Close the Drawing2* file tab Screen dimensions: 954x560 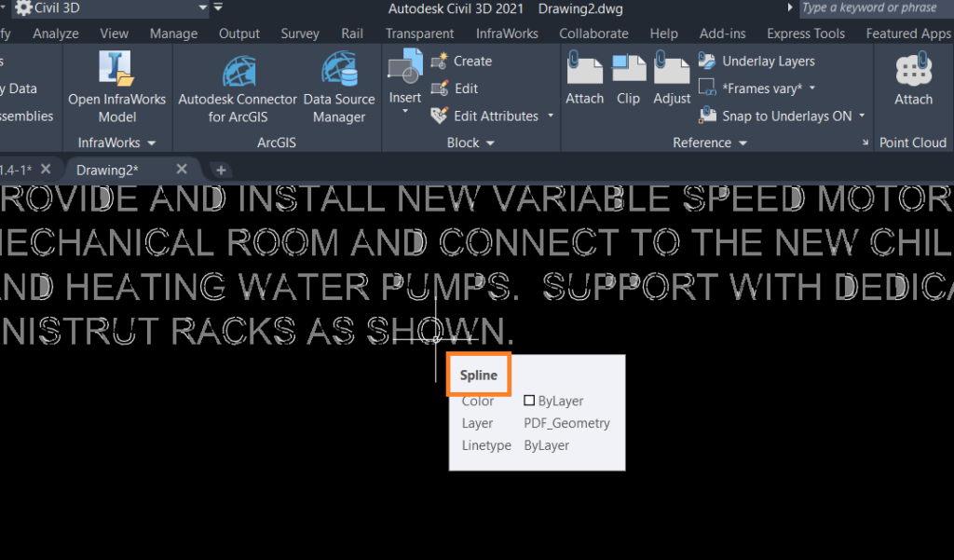click(x=182, y=170)
